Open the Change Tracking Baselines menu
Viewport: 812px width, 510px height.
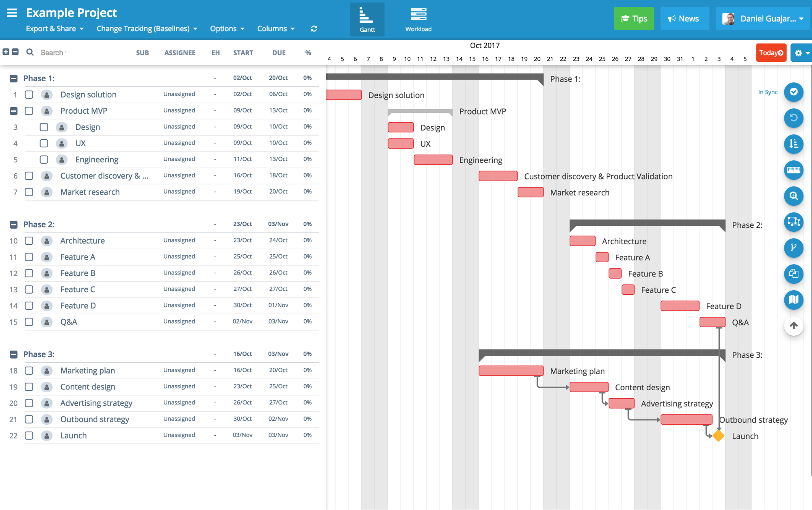[146, 28]
